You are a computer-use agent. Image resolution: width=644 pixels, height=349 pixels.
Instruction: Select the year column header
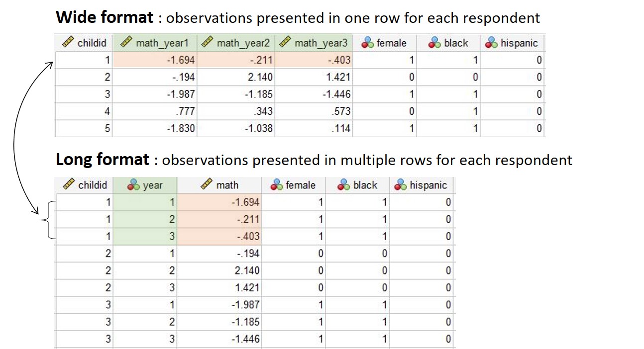[145, 185]
